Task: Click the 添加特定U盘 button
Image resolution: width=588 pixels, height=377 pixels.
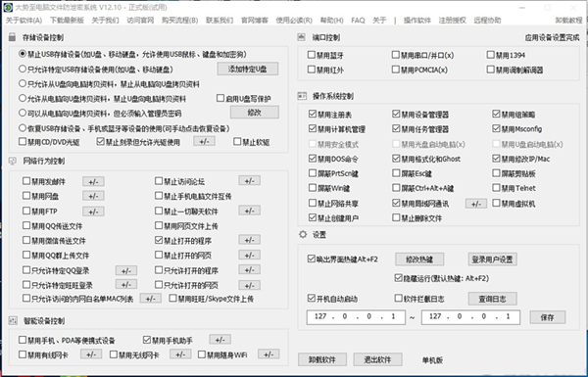Action: click(x=248, y=69)
